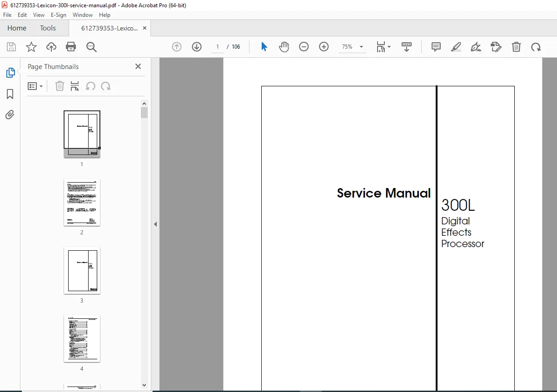Activate the hand pan tool
Image resolution: width=557 pixels, height=392 pixels.
click(284, 47)
